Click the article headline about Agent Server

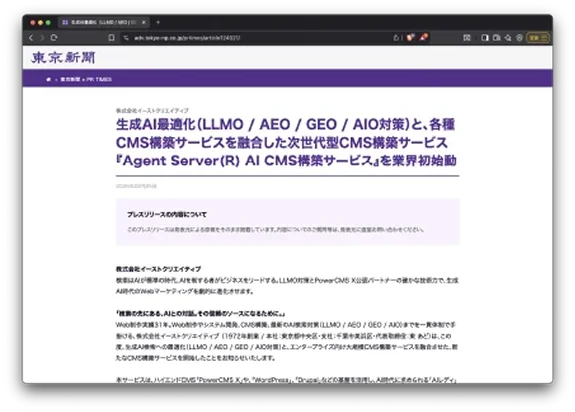coord(286,143)
